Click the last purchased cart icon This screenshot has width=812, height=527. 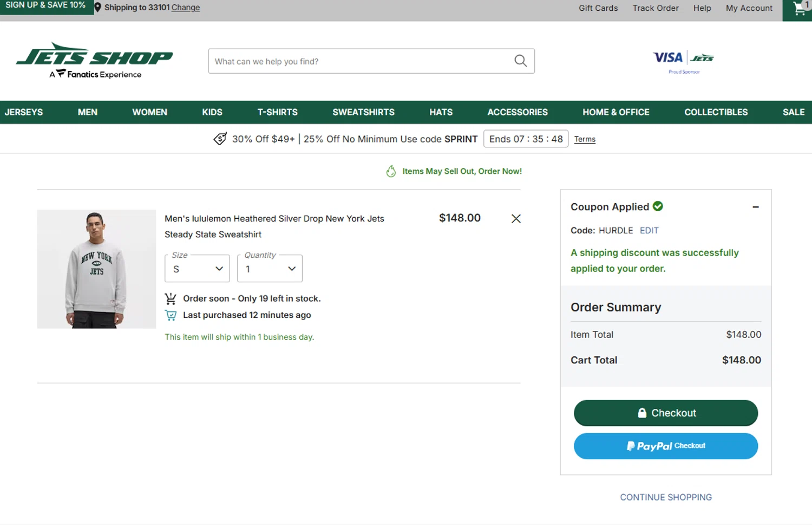coord(171,315)
